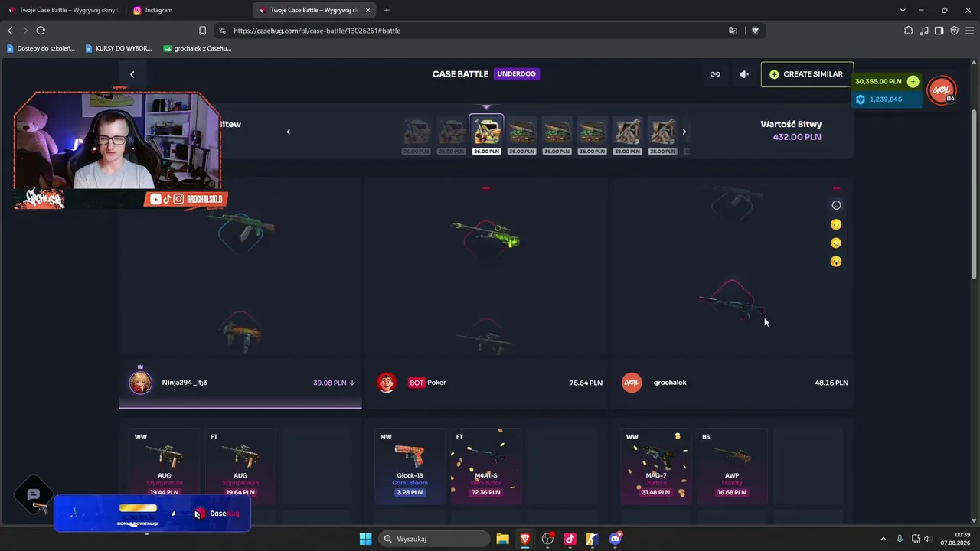Toggle the browser sidebar panel

pyautogui.click(x=939, y=31)
